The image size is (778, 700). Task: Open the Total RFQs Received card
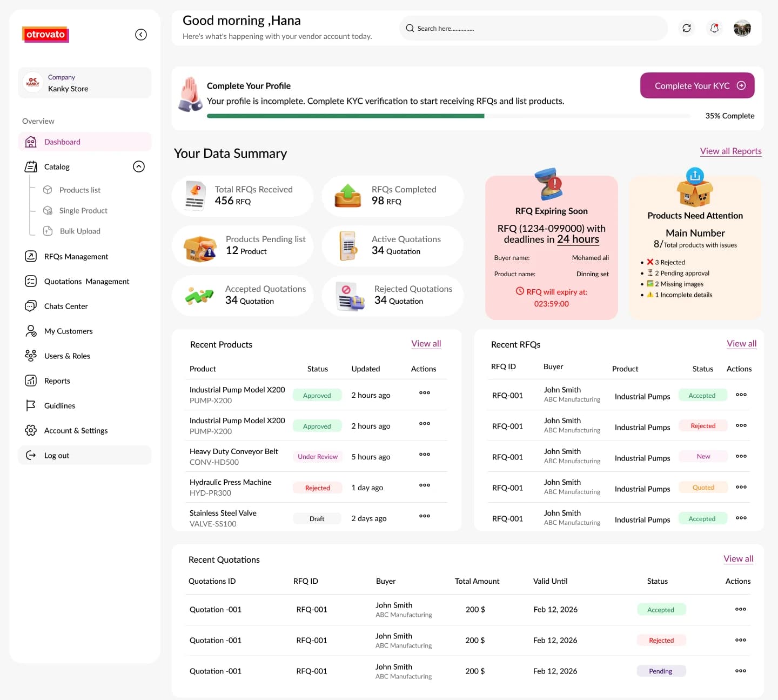click(243, 196)
